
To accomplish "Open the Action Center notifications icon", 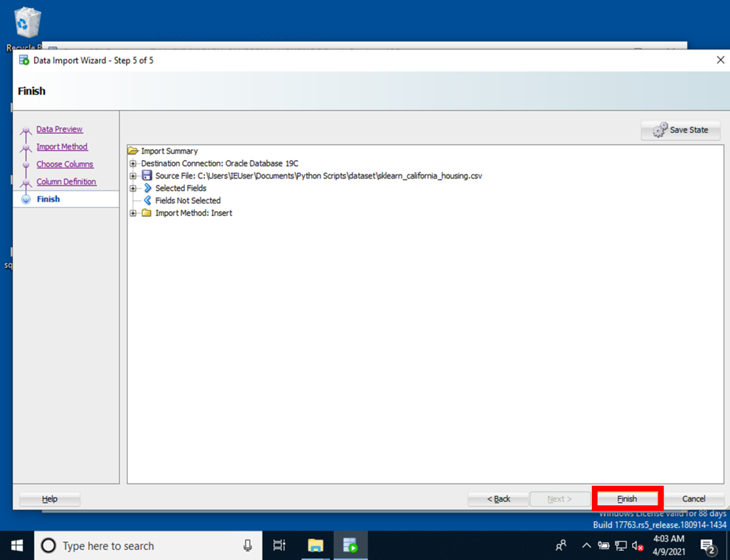I will pyautogui.click(x=707, y=545).
